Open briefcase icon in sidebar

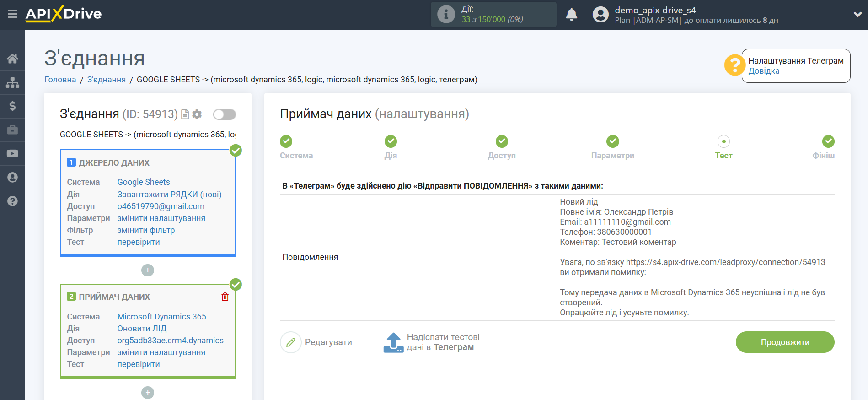click(12, 130)
